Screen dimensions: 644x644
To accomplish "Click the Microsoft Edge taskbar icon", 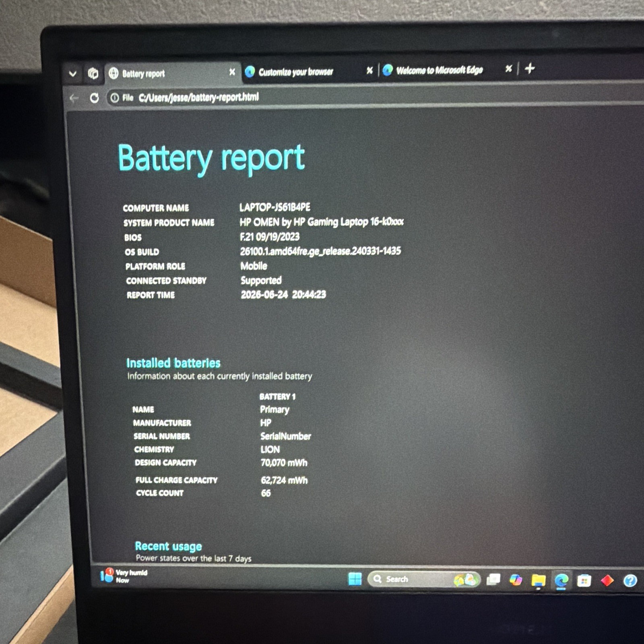I will pos(561,580).
